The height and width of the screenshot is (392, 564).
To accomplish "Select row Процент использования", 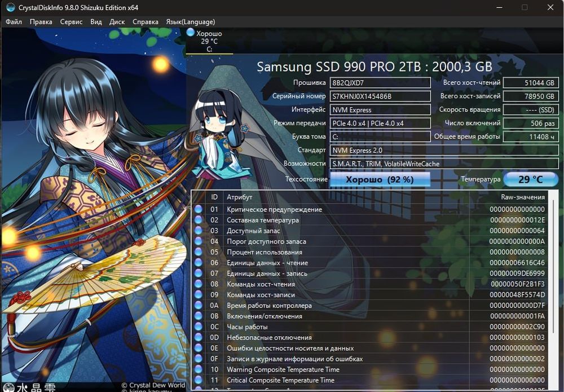I will coord(371,252).
